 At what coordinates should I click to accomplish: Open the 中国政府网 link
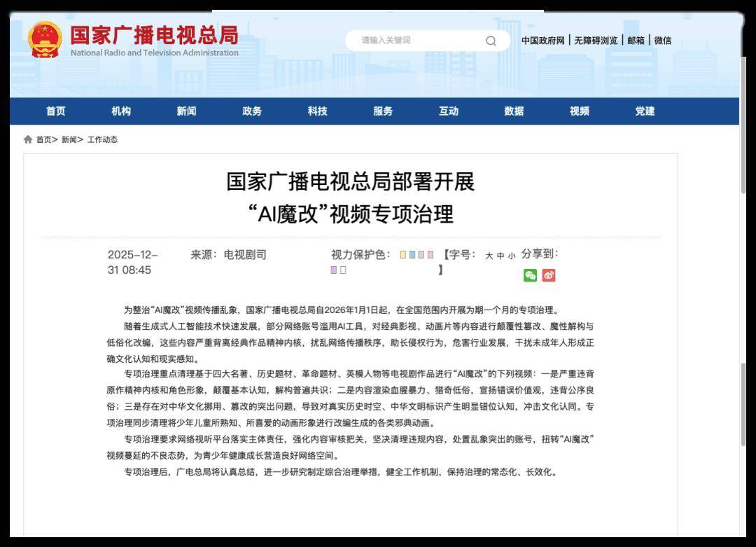(x=542, y=41)
